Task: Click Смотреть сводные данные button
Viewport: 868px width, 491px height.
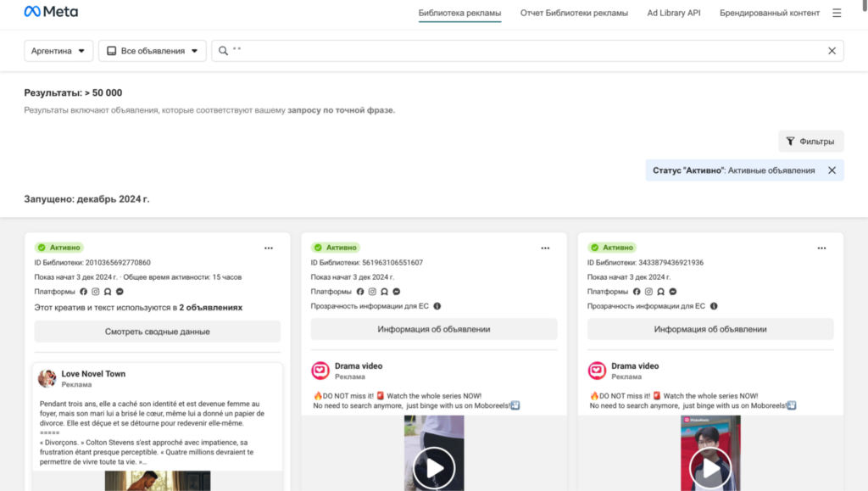Action: point(157,332)
